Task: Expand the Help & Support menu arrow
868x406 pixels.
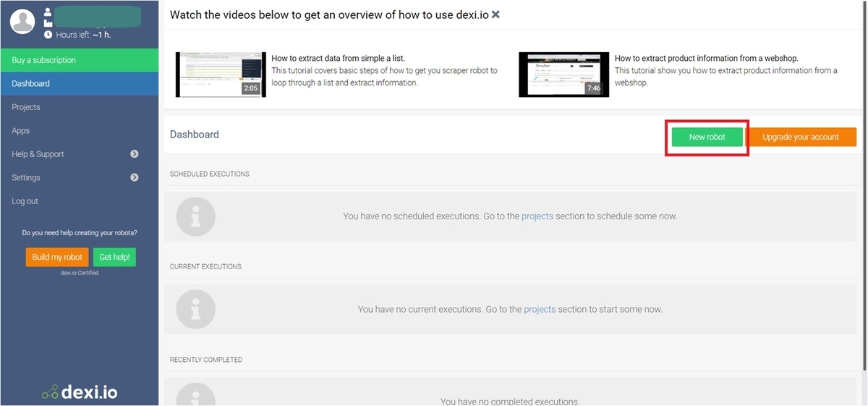Action: coord(135,154)
